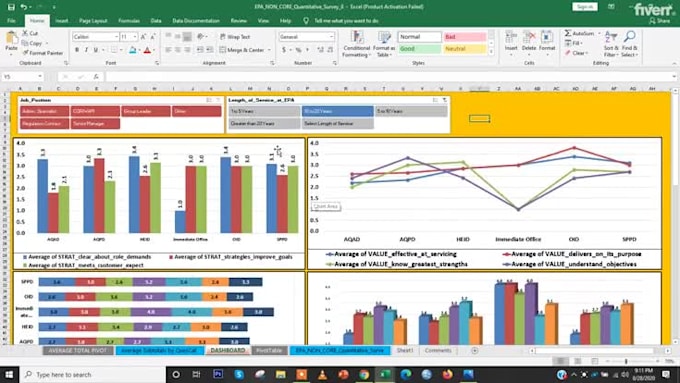Viewport: 680px width, 383px height.
Task: Open Fill dropdown in Editing group
Action: (574, 43)
